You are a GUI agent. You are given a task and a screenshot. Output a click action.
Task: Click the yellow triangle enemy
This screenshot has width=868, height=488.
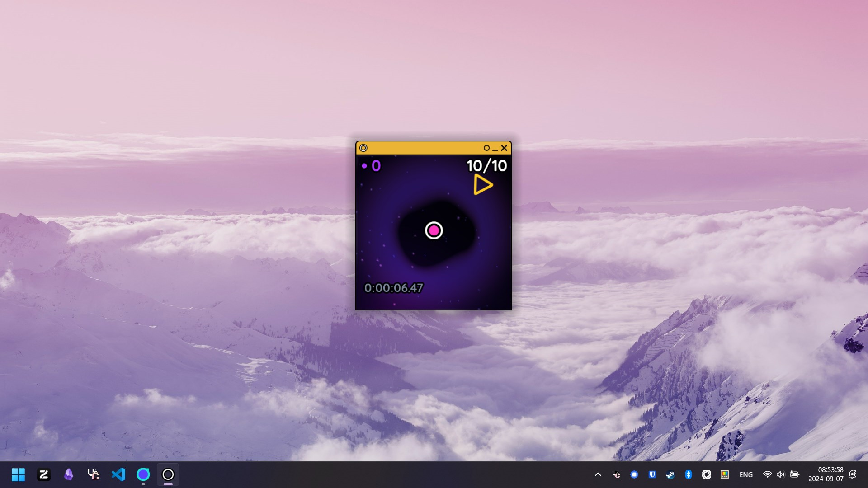483,185
